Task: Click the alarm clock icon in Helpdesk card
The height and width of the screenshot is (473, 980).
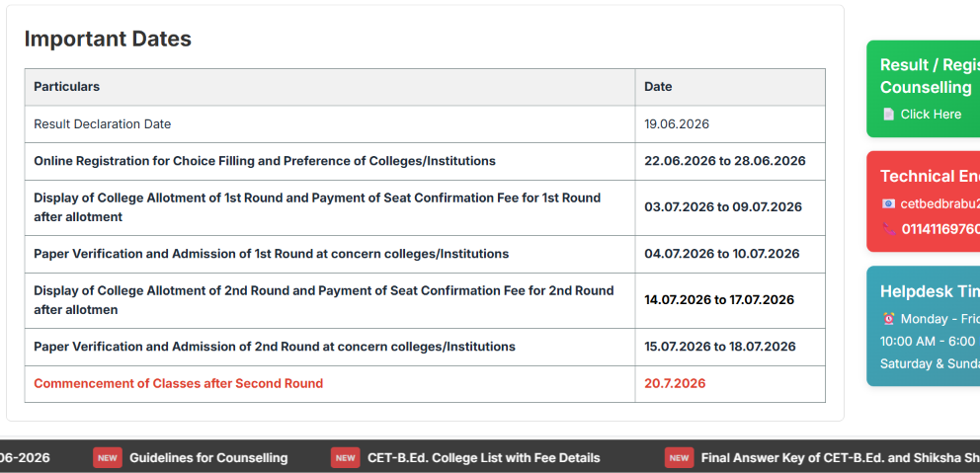Action: pyautogui.click(x=888, y=319)
